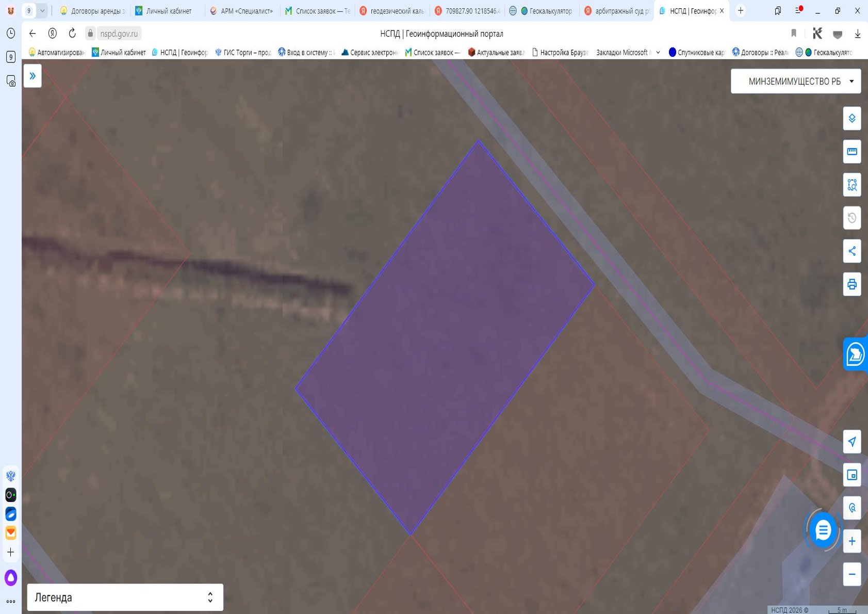This screenshot has height=614, width=868.
Task: Open the МИНЗЕМИМУЩЕСТВО РБ dropdown
Action: [x=795, y=81]
